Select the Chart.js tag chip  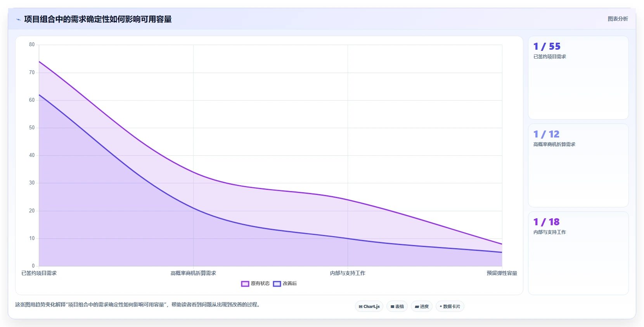[x=369, y=306]
